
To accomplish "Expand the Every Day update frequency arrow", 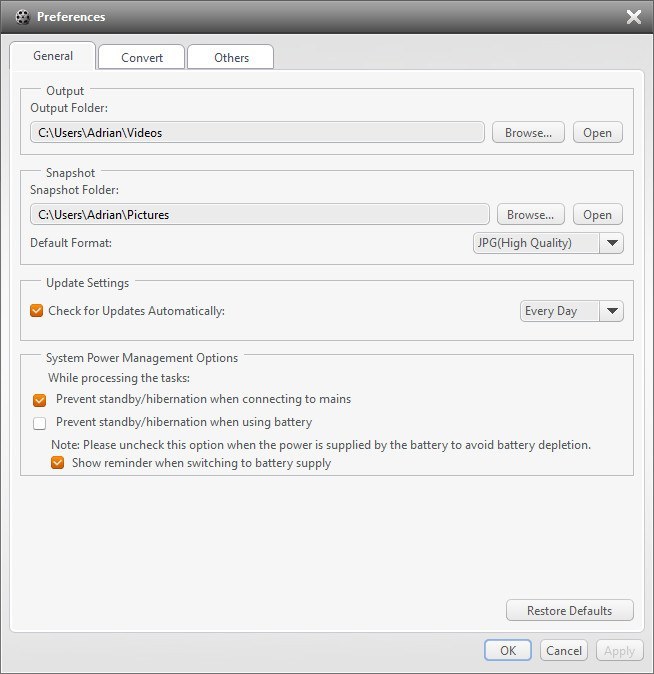I will point(612,311).
